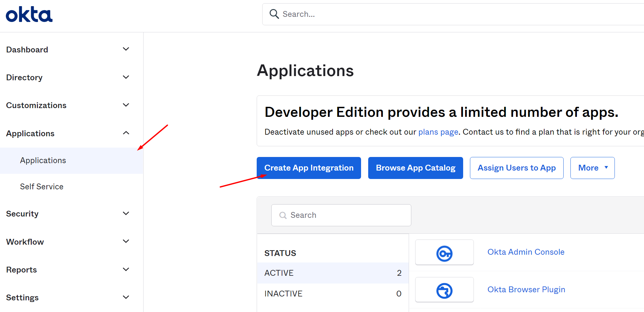Open the plans page link

point(438,132)
